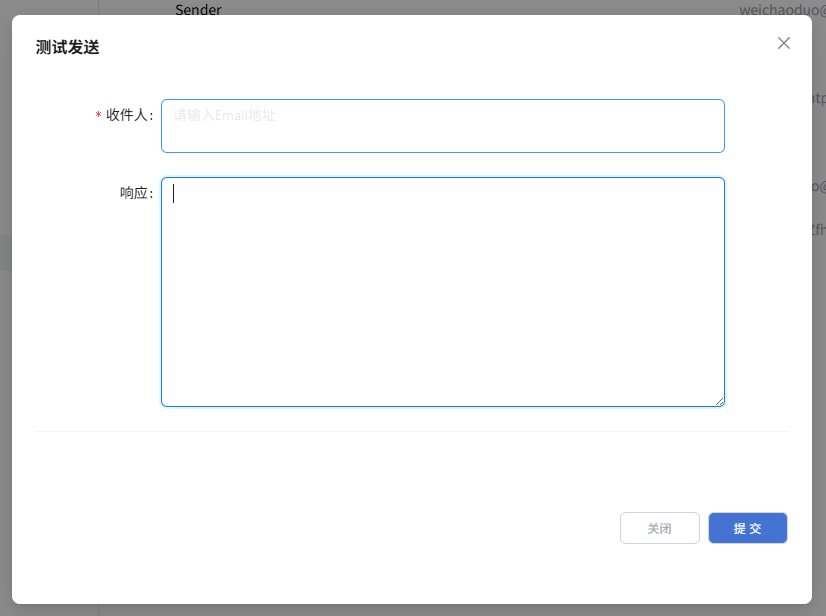Click the 收件人 field label
This screenshot has height=616, width=826.
click(130, 115)
